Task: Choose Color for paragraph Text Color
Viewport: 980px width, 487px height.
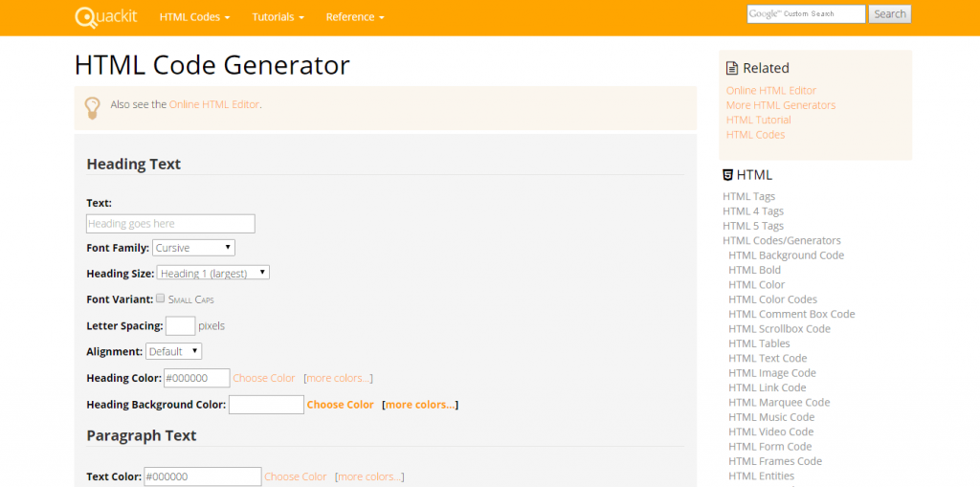Action: pyautogui.click(x=296, y=476)
